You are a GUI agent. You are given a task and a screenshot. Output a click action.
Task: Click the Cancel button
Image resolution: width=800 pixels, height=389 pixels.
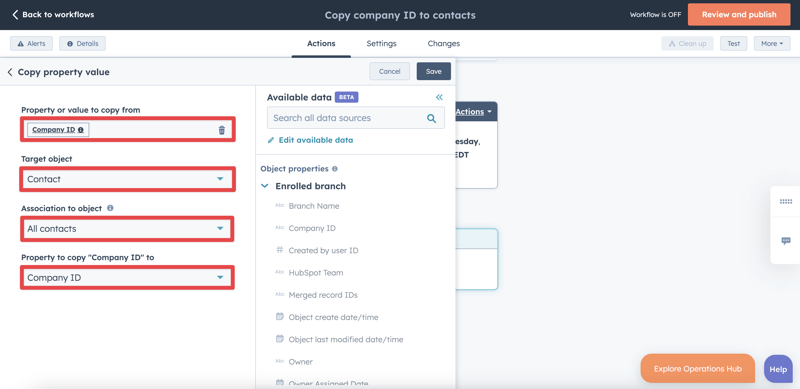[389, 71]
